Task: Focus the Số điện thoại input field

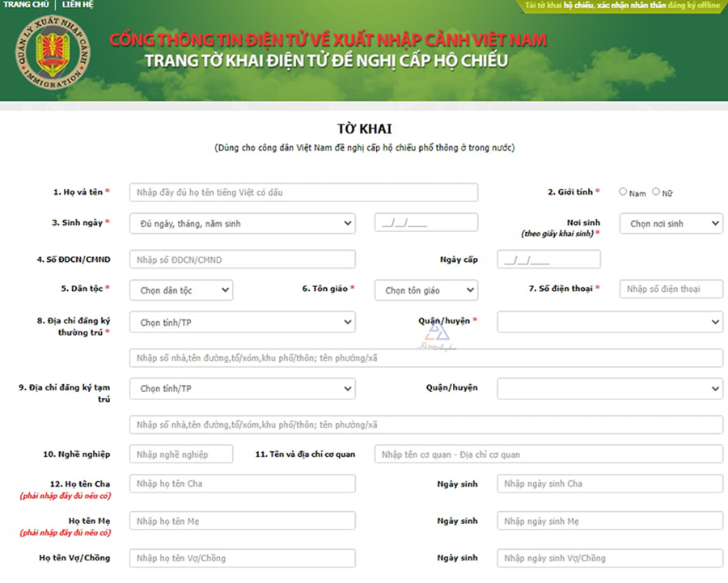Action: [671, 289]
